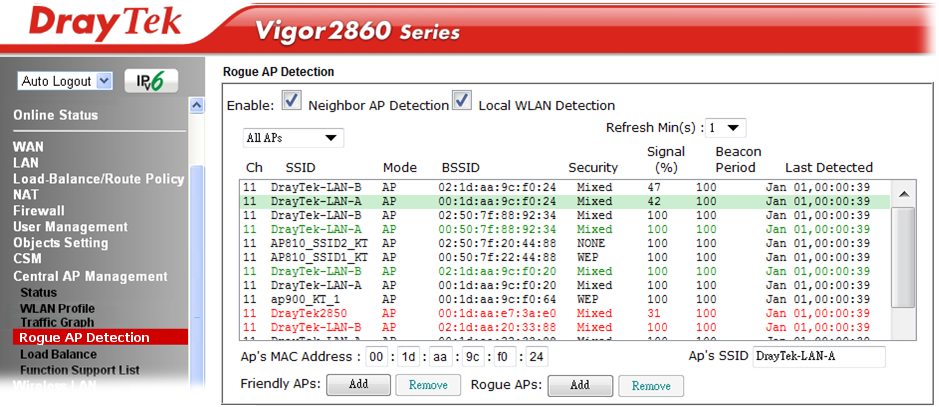Image resolution: width=939 pixels, height=407 pixels.
Task: Open Online Status menu
Action: pyautogui.click(x=56, y=115)
